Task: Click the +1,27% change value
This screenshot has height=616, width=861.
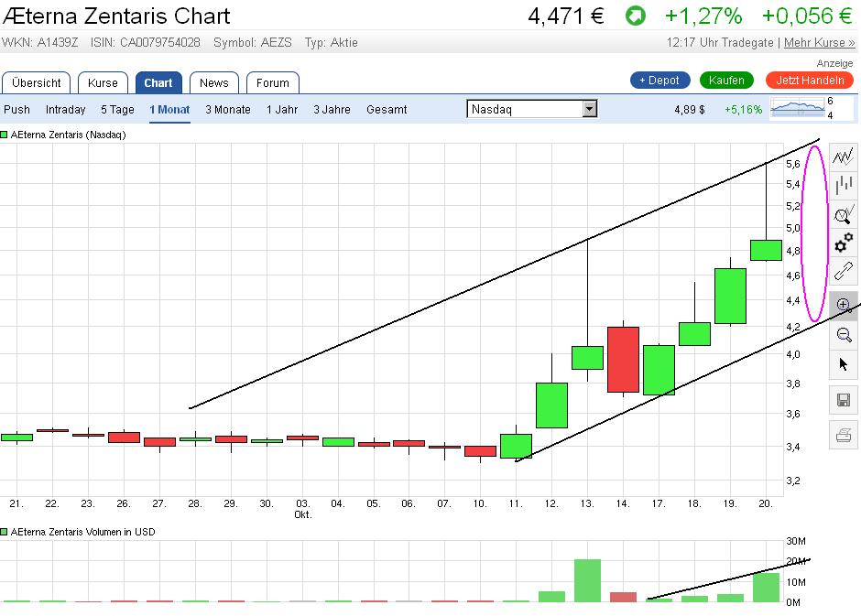Action: pyautogui.click(x=703, y=16)
